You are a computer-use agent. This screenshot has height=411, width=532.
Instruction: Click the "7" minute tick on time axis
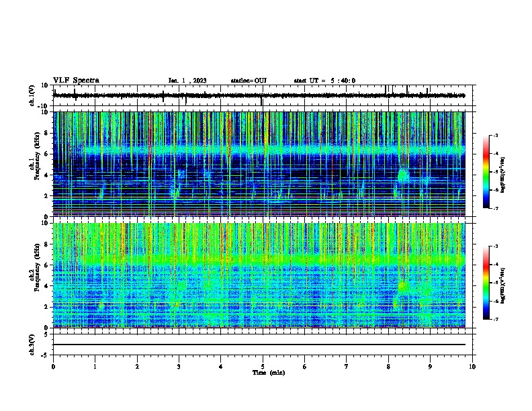click(347, 367)
